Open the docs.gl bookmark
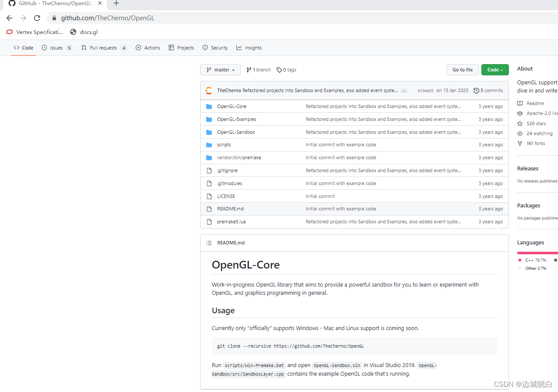Viewport: 558px width, 392px height. pyautogui.click(x=84, y=32)
